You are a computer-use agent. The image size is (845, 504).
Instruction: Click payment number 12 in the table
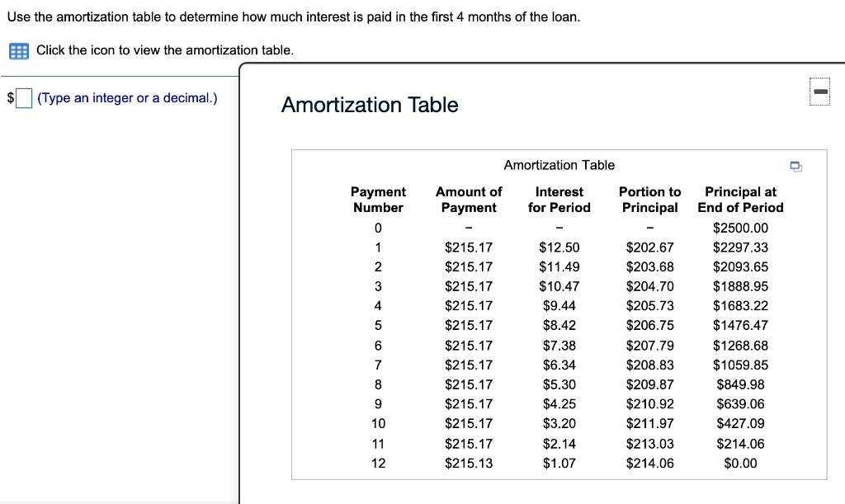[x=378, y=463]
